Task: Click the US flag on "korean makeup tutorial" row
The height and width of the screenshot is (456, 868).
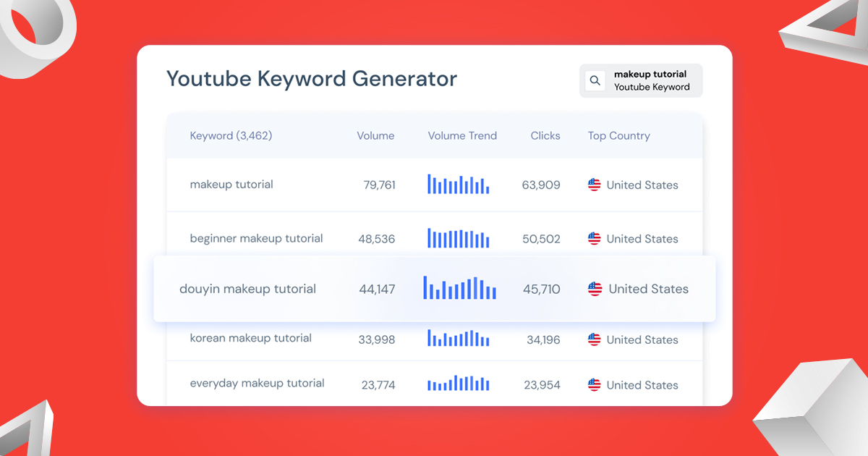Action: coord(594,339)
